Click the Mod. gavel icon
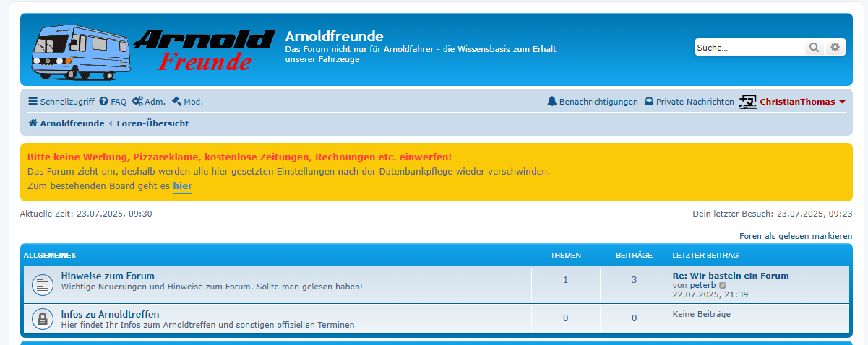This screenshot has height=345, width=868. click(x=176, y=102)
